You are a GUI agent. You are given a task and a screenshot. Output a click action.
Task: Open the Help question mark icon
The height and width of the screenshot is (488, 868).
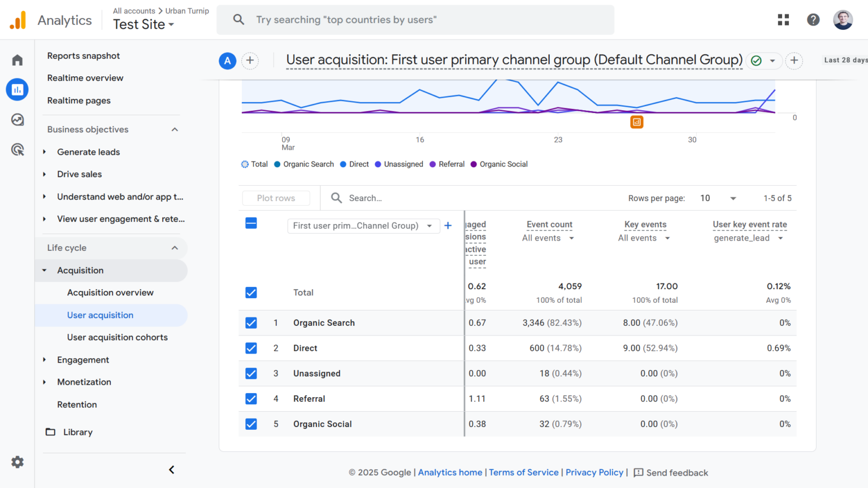(x=813, y=19)
